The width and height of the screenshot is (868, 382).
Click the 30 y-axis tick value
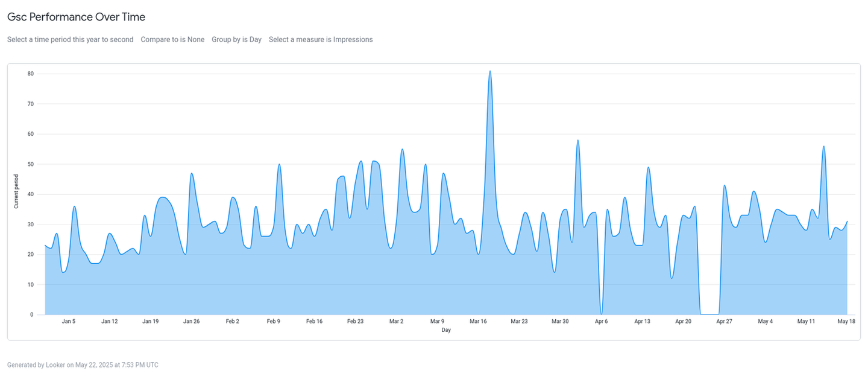tap(30, 224)
